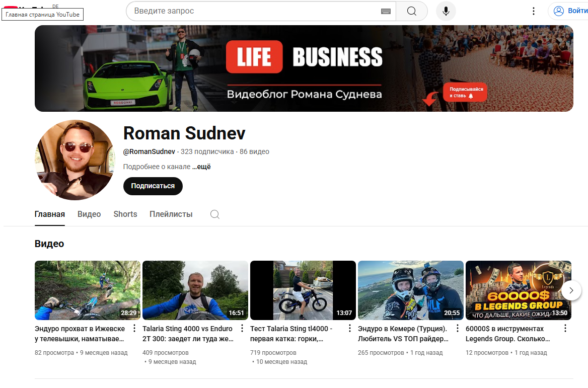Click the Войти sign-in button
Screen dimensions: 588x388
coord(569,11)
